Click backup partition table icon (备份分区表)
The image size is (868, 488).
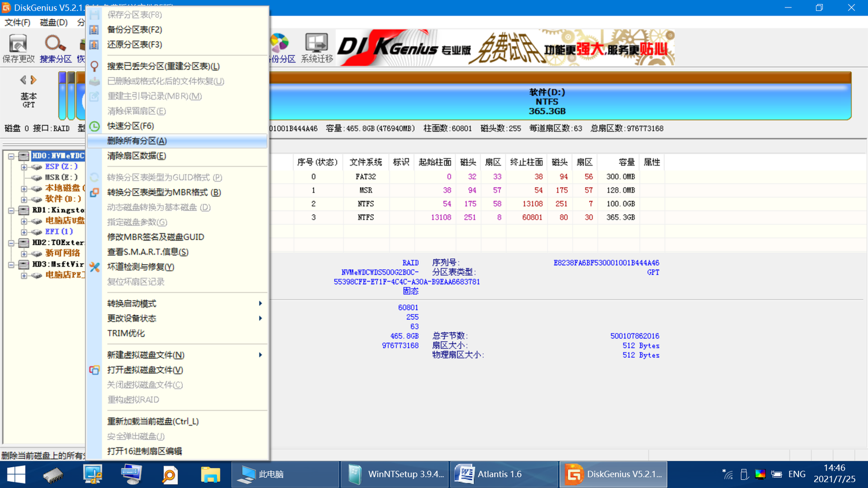(94, 29)
